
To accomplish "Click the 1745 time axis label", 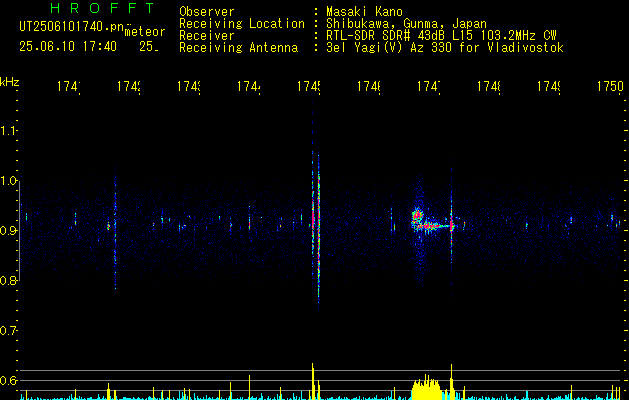I will [309, 86].
